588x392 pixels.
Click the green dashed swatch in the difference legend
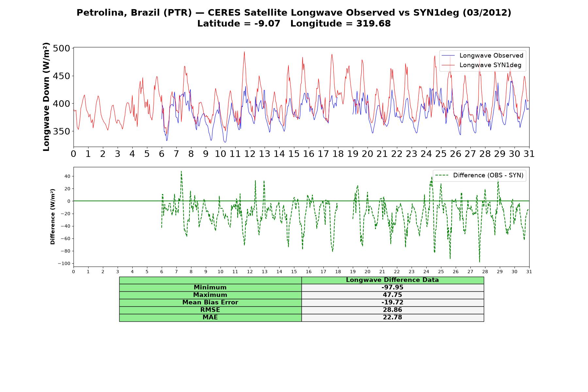[441, 175]
